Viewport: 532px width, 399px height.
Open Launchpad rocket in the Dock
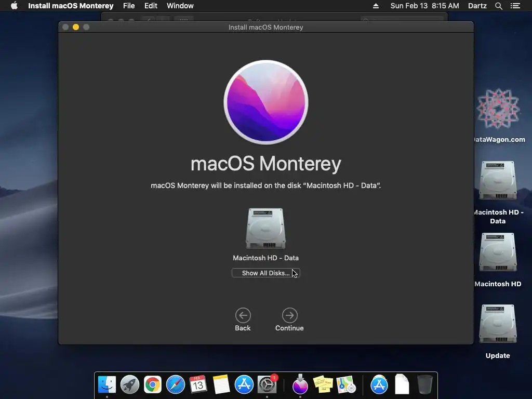point(129,384)
